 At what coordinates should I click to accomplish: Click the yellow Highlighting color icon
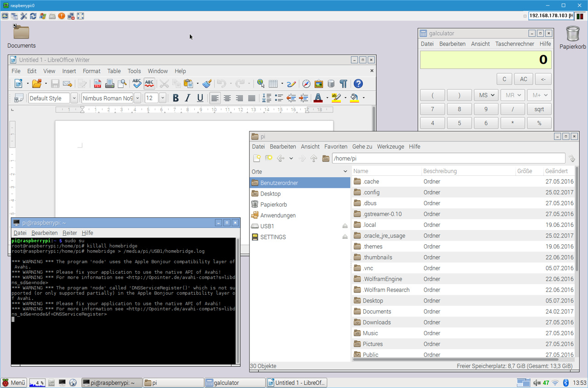tap(336, 98)
